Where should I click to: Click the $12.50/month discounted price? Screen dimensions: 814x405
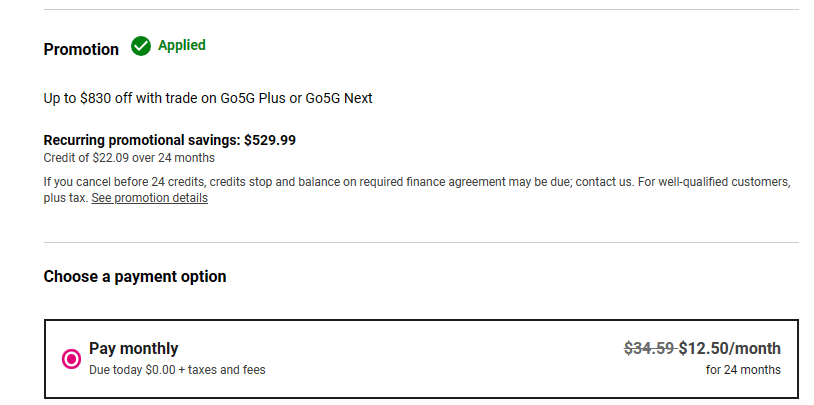[x=730, y=348]
